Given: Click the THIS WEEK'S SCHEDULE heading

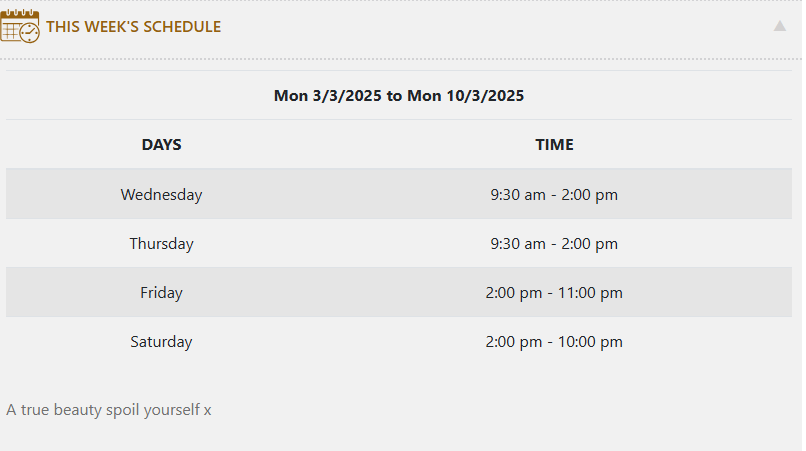Looking at the screenshot, I should click(x=134, y=27).
